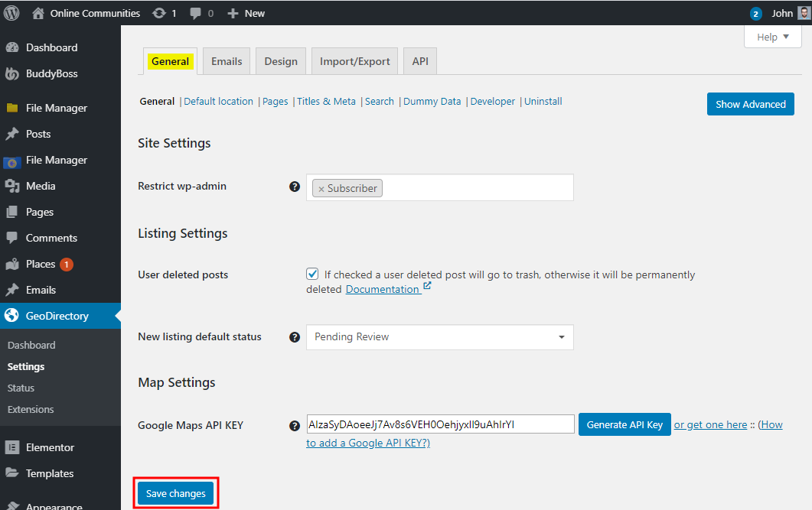
Task: Open the Import/Export tab
Action: coord(354,60)
